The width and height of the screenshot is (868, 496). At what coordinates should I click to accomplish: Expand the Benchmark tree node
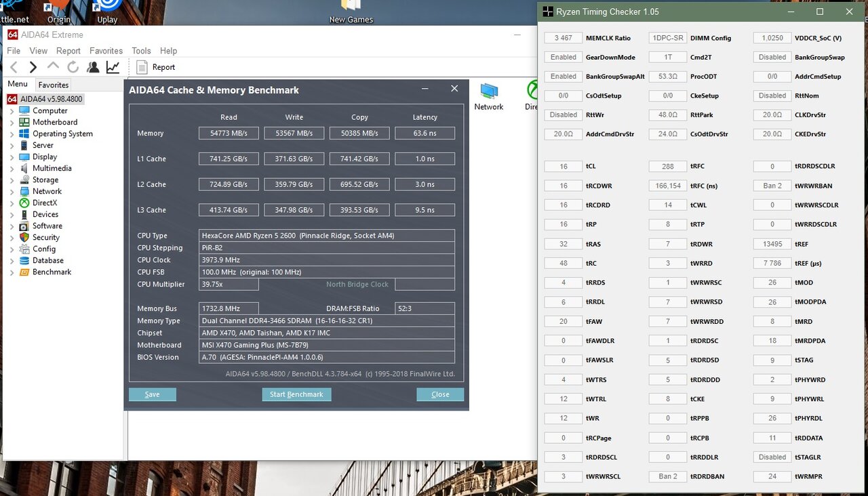point(12,272)
